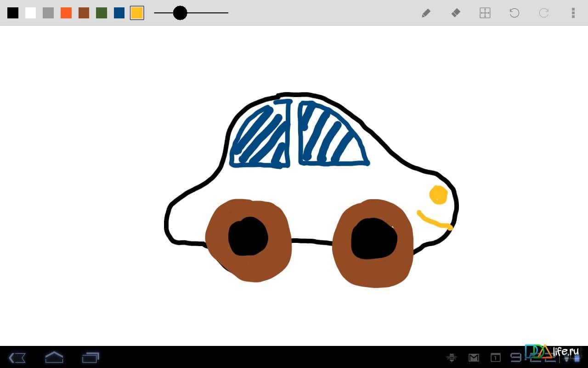Choose the white color swatch

(x=30, y=13)
